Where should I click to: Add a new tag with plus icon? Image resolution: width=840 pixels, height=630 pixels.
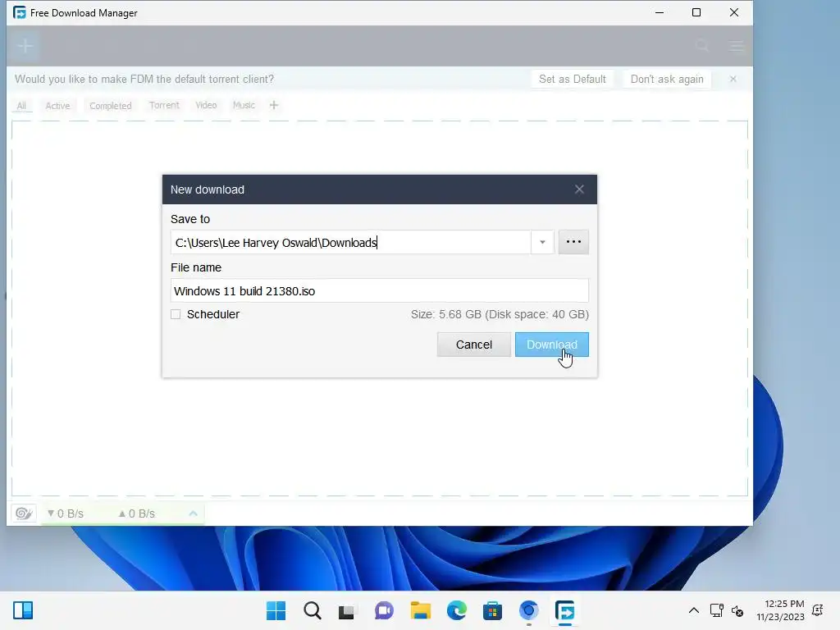click(274, 106)
